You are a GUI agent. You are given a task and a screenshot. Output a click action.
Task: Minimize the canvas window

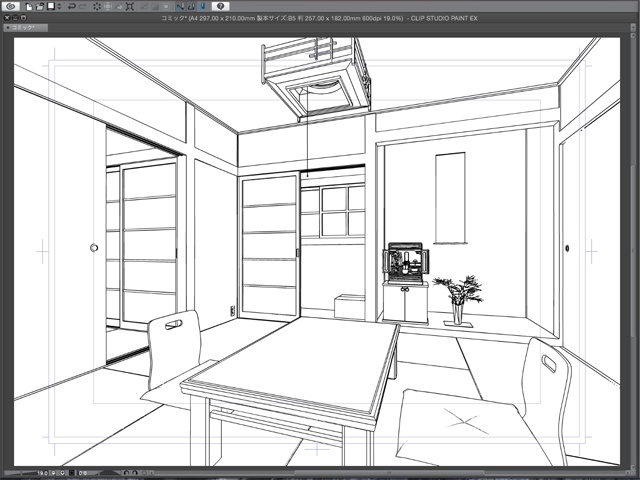click(x=15, y=18)
